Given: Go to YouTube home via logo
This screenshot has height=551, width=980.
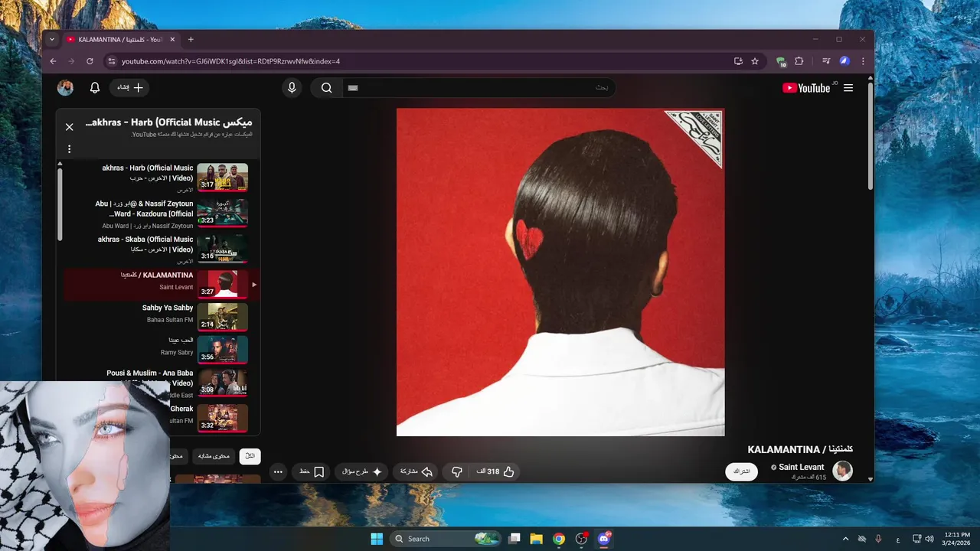Looking at the screenshot, I should (x=806, y=88).
